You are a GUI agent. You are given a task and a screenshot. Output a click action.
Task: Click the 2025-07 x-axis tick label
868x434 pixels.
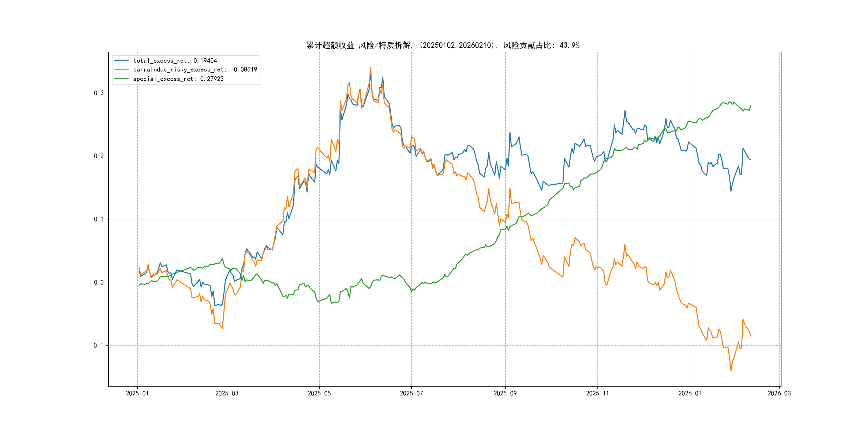pos(411,393)
